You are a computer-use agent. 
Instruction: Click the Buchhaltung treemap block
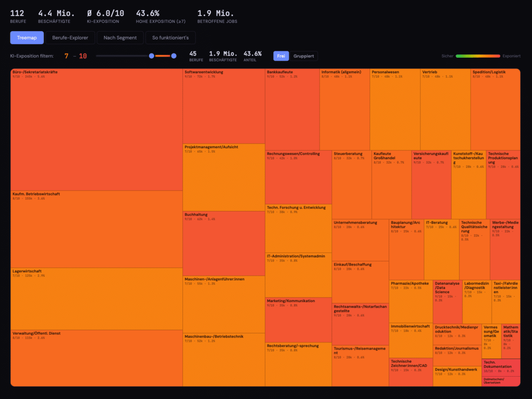[x=223, y=243]
